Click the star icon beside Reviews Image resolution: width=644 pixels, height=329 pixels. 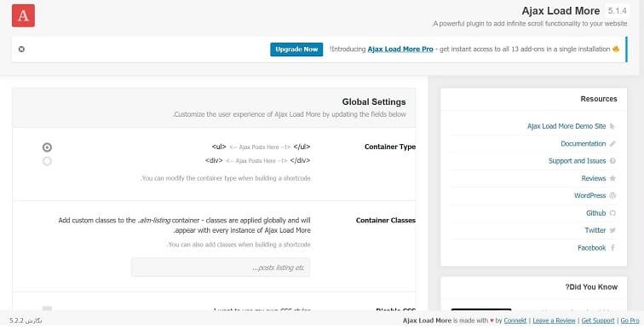(x=612, y=178)
